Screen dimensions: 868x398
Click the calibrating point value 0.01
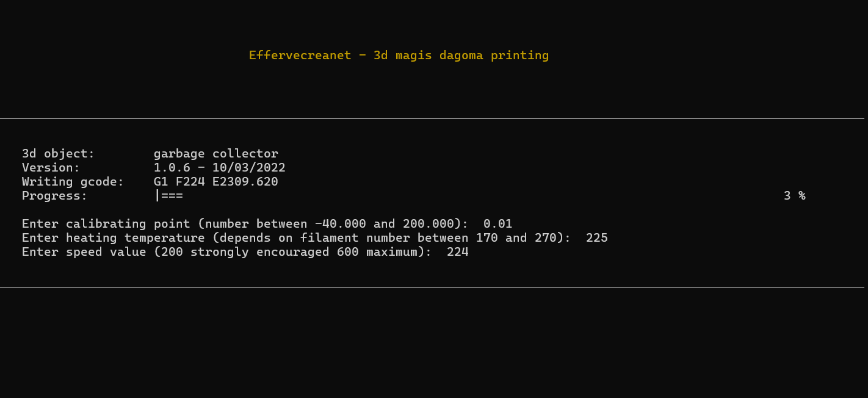[x=497, y=224]
